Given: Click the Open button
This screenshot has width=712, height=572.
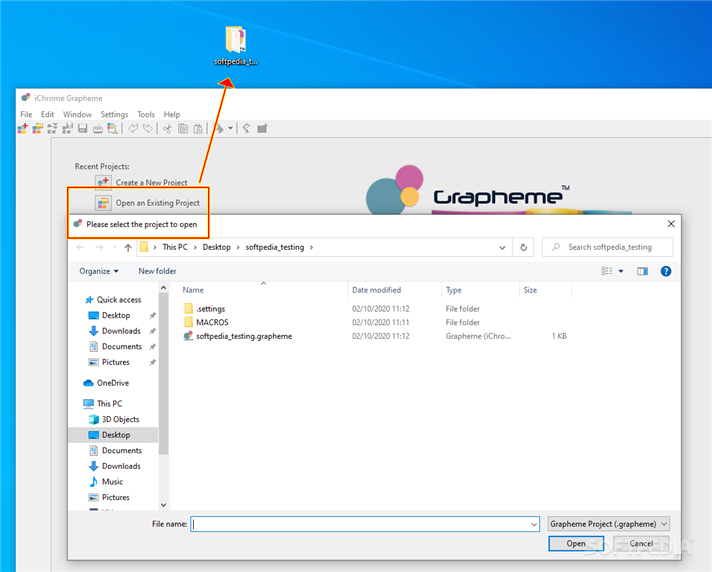Looking at the screenshot, I should 576,543.
